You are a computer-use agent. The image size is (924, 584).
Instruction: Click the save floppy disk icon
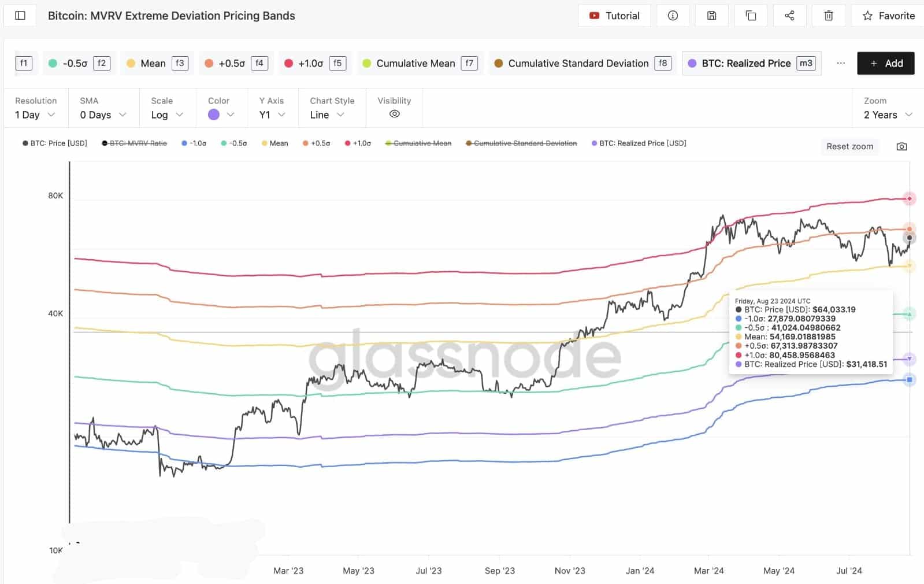pyautogui.click(x=712, y=16)
